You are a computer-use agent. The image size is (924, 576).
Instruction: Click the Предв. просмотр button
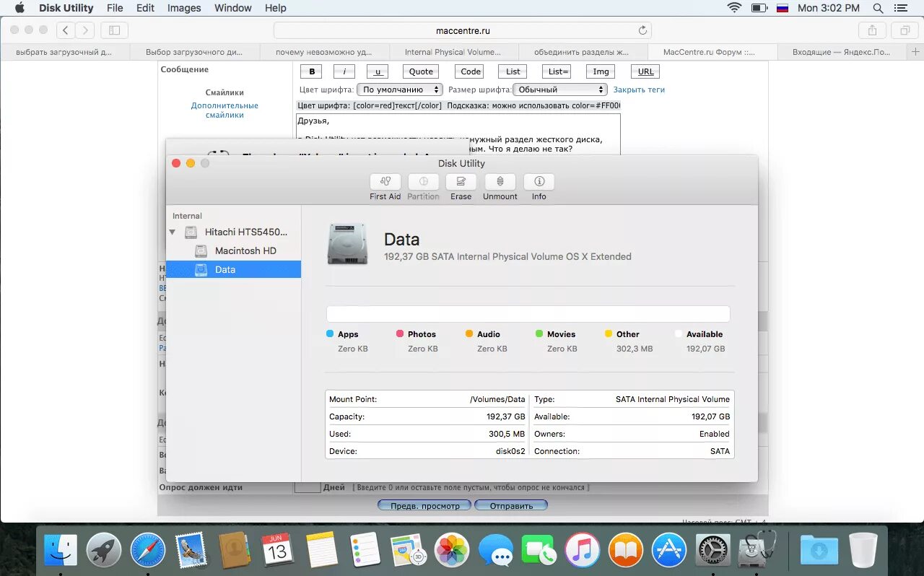[424, 506]
